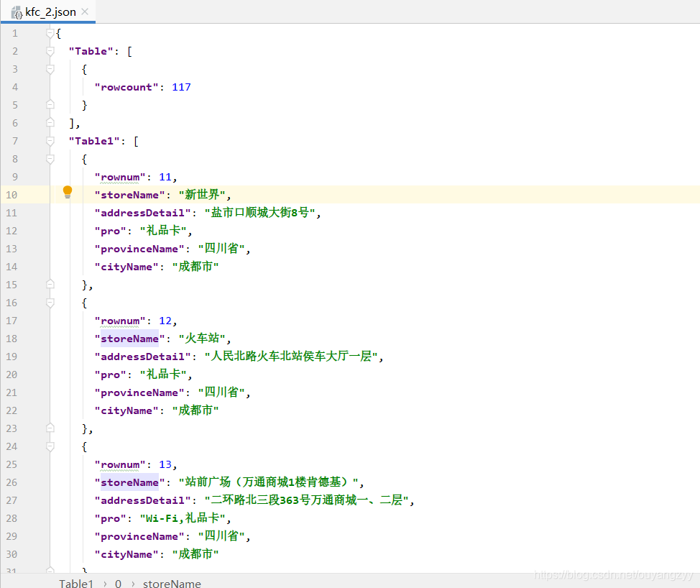Click the rownum value 13

(x=165, y=464)
